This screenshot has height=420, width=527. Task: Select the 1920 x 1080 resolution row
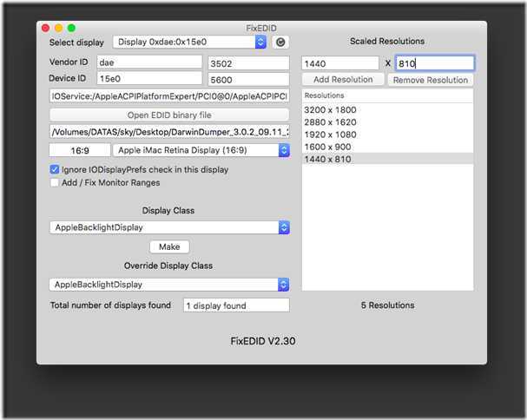pos(387,135)
